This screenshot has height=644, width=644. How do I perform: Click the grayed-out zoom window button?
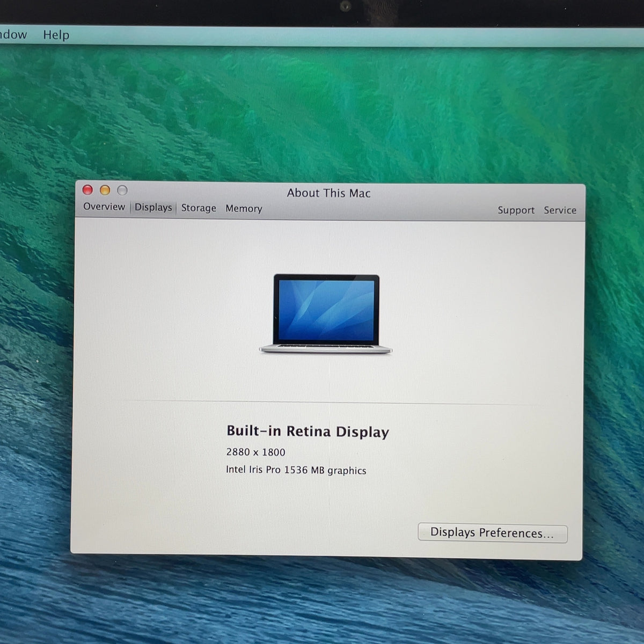[x=122, y=190]
